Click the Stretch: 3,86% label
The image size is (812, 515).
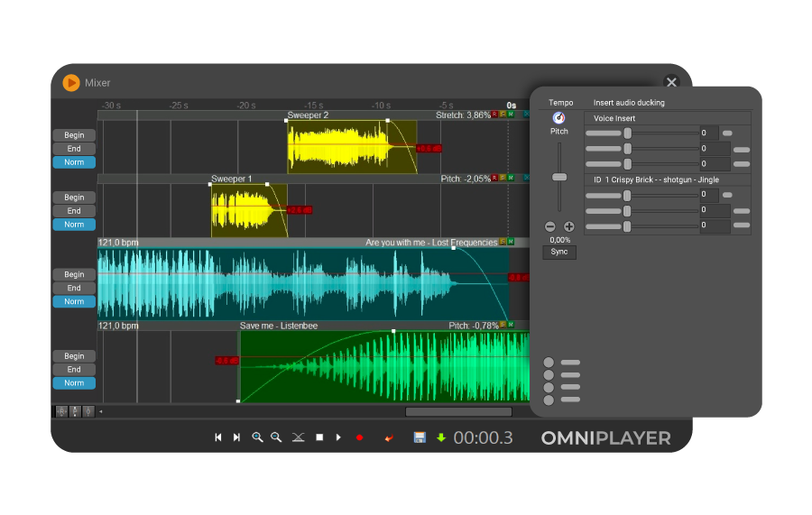[463, 115]
